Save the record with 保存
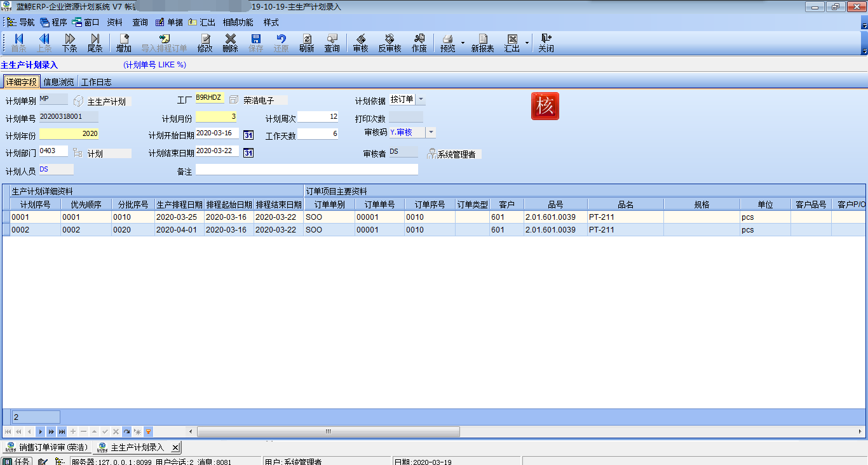 coord(256,43)
